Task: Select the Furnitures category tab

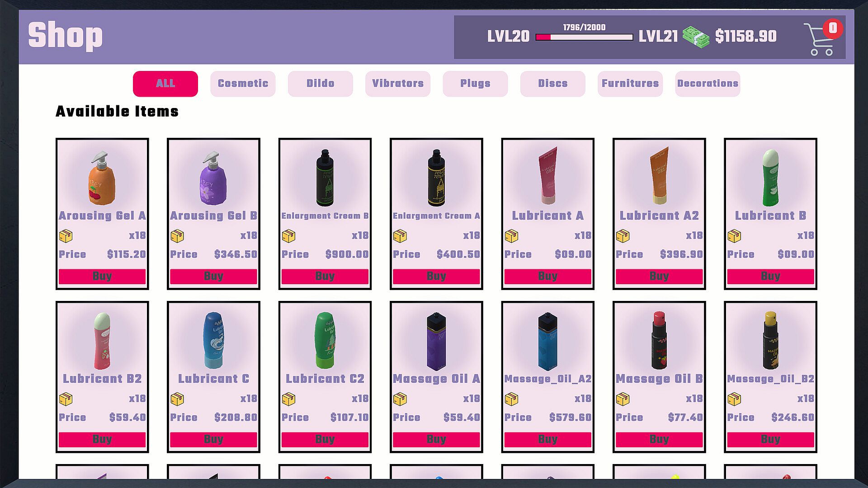Action: pos(630,84)
